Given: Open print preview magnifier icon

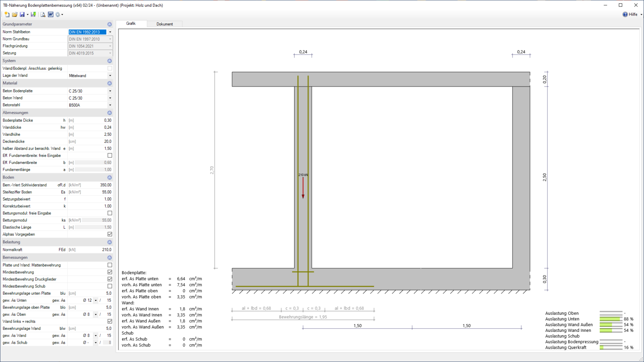Looking at the screenshot, I should (43, 15).
